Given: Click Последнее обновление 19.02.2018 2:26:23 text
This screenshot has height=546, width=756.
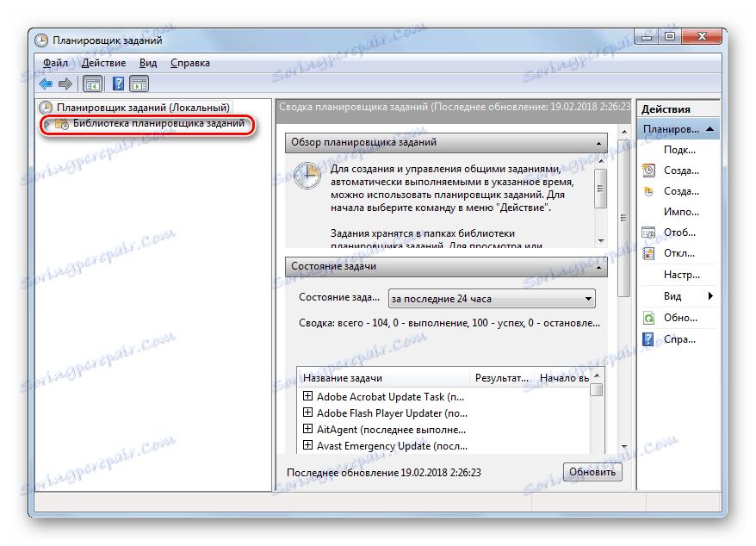Looking at the screenshot, I should pos(384,473).
